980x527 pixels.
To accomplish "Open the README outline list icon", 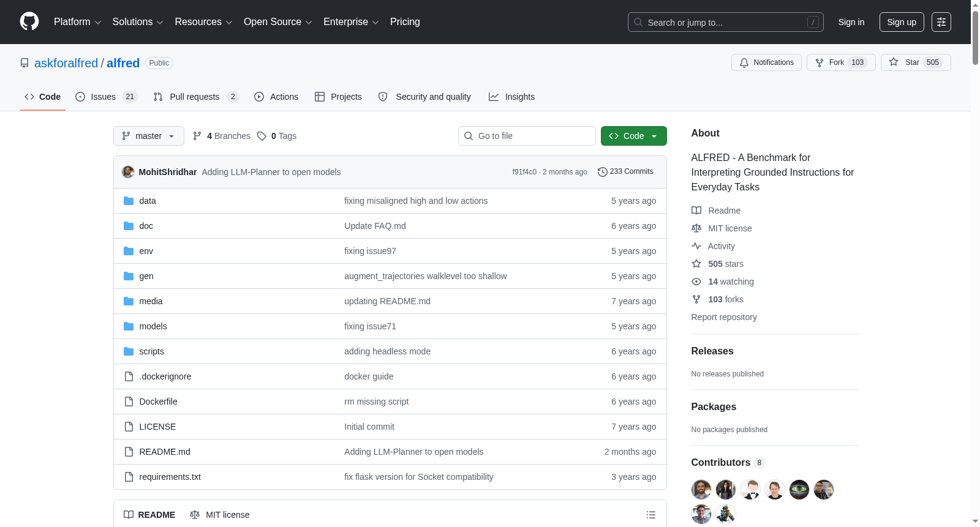I will click(x=651, y=515).
